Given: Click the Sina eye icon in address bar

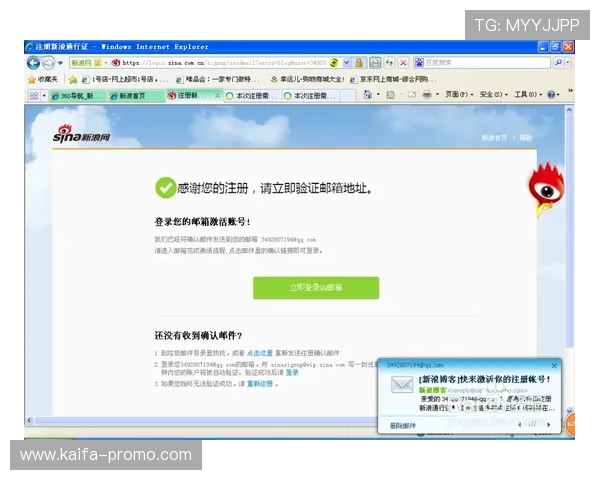Looking at the screenshot, I should [116, 63].
